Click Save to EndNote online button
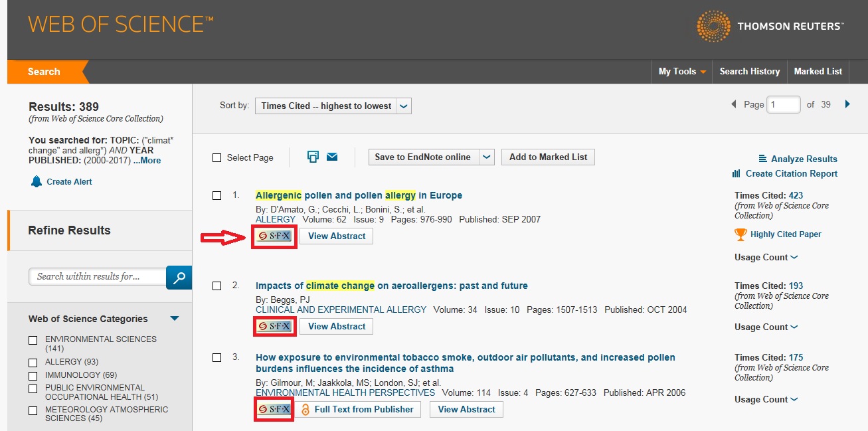The image size is (868, 431). 423,157
